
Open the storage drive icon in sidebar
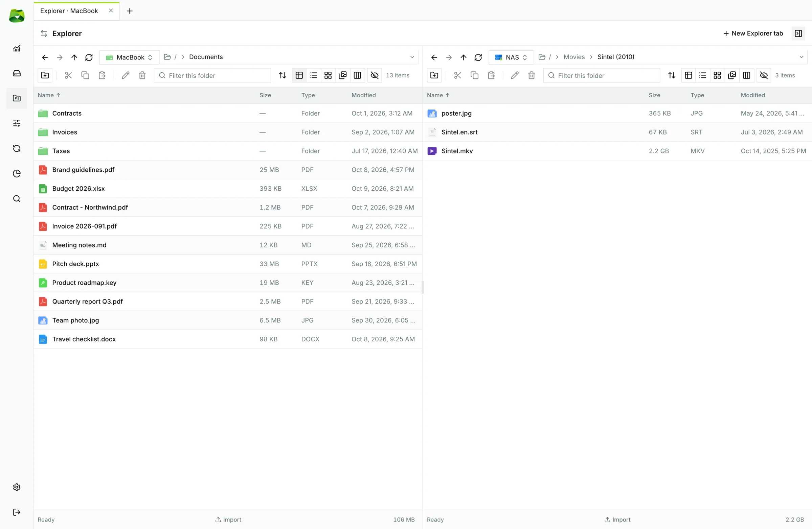tap(16, 73)
